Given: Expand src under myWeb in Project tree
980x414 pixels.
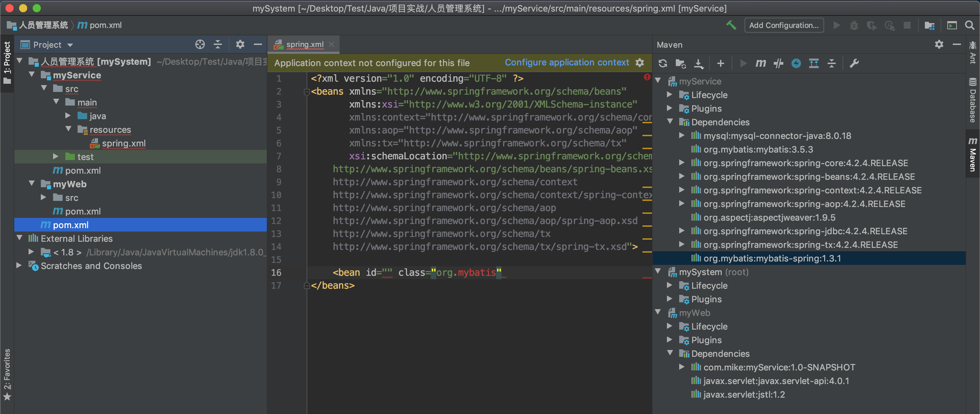Looking at the screenshot, I should 44,197.
